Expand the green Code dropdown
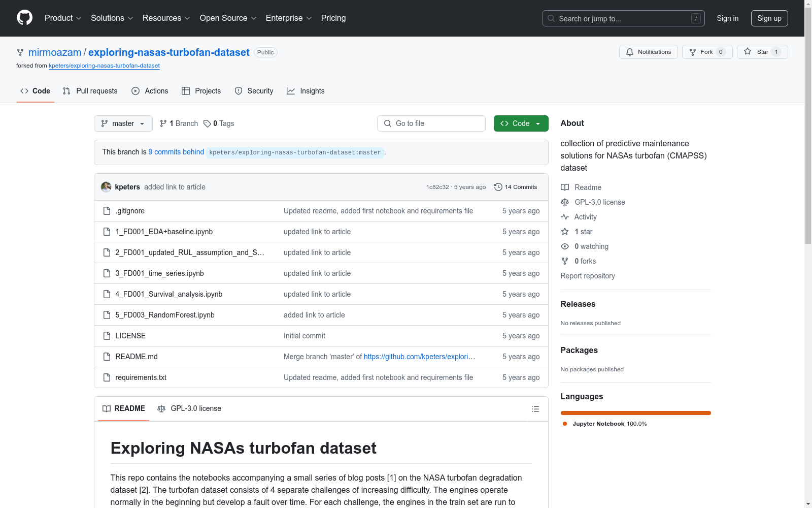The width and height of the screenshot is (812, 508). tap(521, 123)
